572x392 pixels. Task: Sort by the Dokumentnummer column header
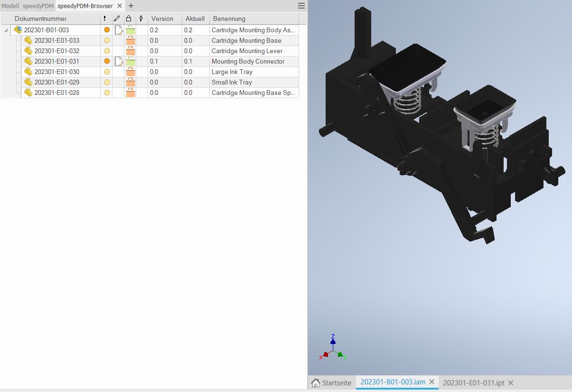click(x=41, y=19)
